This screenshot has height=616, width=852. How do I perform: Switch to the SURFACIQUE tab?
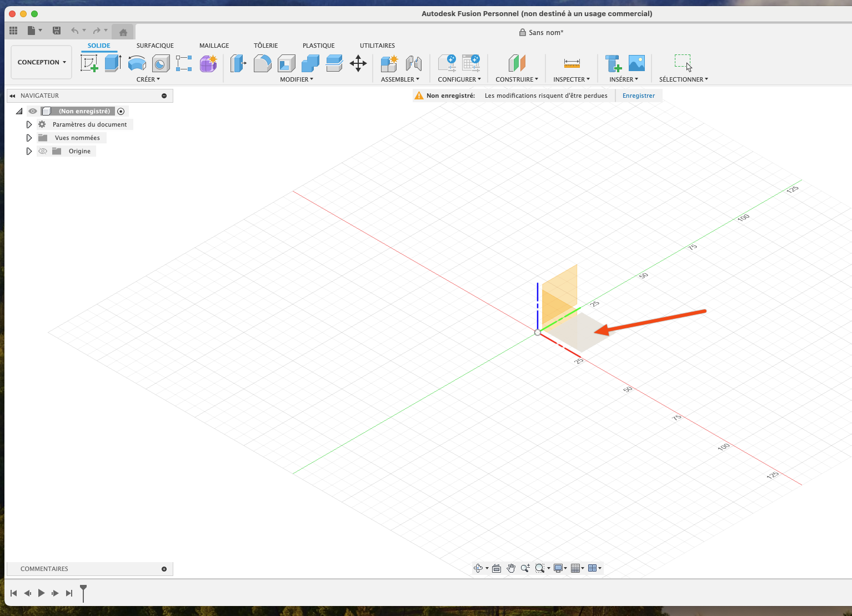pos(155,46)
